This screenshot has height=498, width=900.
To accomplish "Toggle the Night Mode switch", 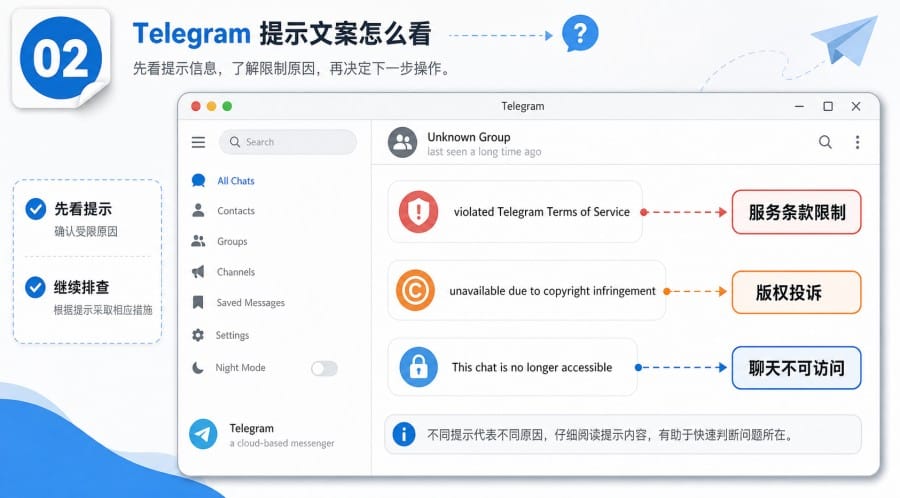I will coord(324,368).
